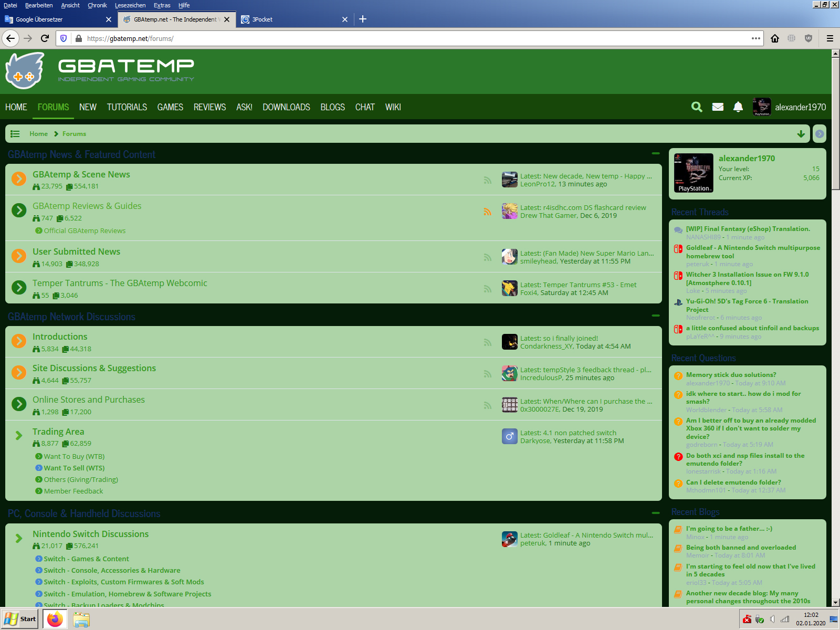Open the Lesezeichen menu
The image size is (840, 630).
click(x=130, y=5)
